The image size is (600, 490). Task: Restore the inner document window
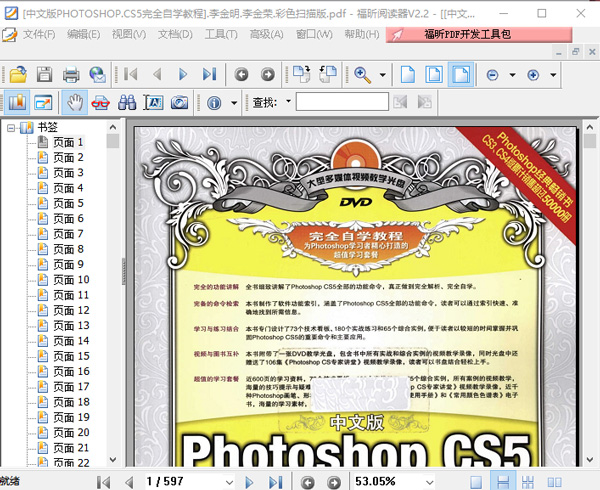pos(575,52)
